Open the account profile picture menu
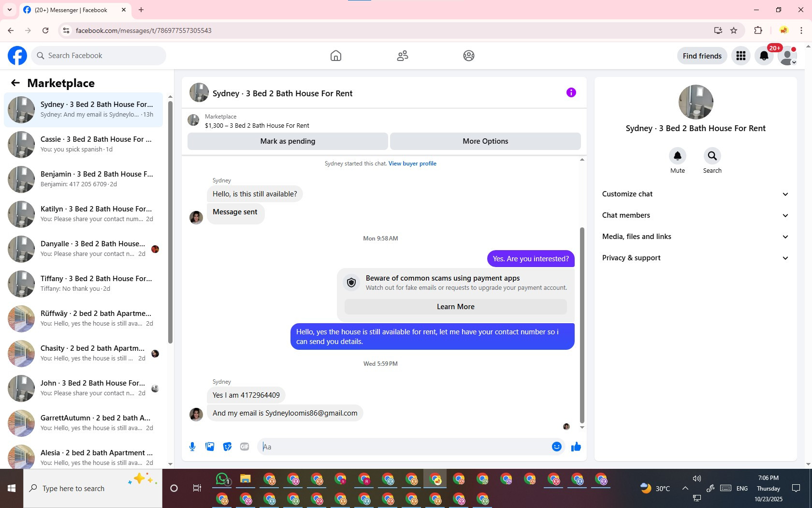Viewport: 812px width, 508px height. (787, 56)
